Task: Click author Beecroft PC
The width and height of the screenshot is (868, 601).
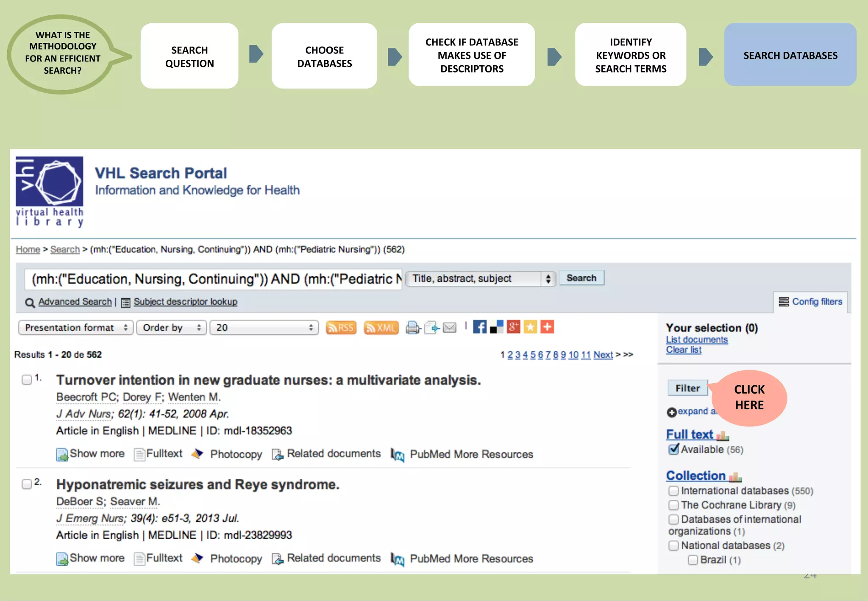Action: click(x=87, y=397)
